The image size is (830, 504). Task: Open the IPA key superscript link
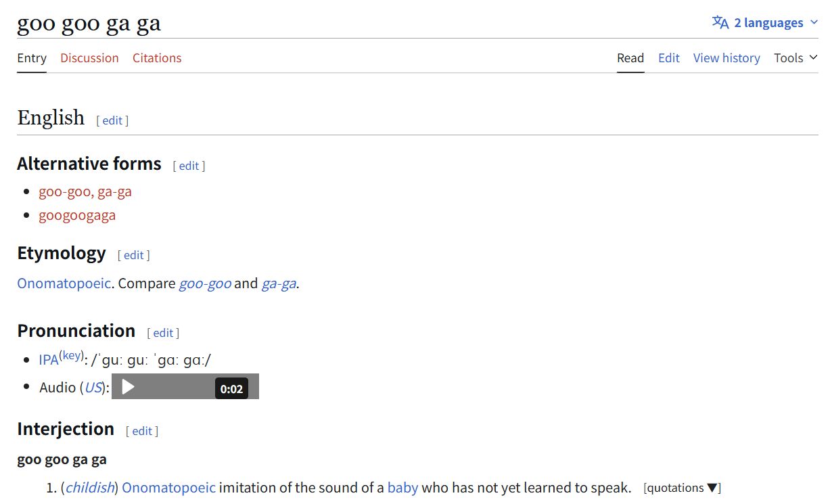tap(71, 356)
